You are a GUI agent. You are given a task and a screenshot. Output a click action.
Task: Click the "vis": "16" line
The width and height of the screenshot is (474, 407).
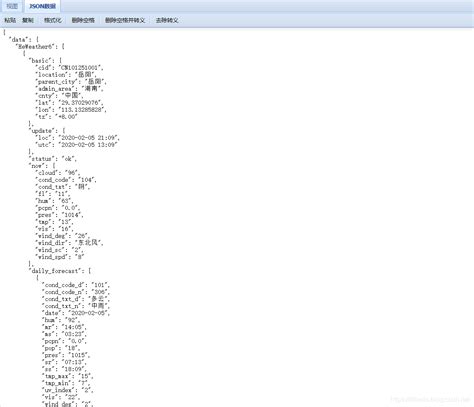(54, 229)
